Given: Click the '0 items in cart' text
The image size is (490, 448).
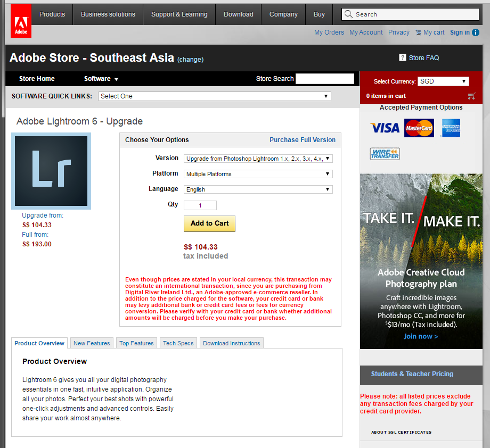Looking at the screenshot, I should tap(386, 96).
